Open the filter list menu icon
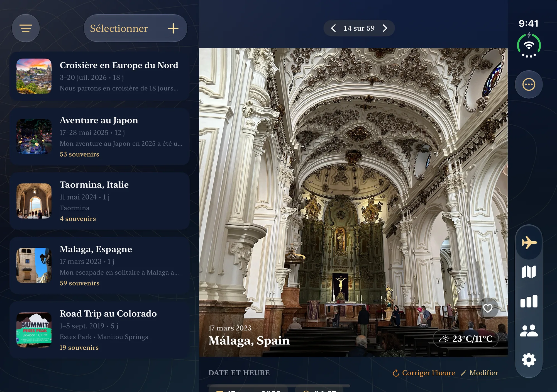Viewport: 557px width, 392px height. point(26,28)
